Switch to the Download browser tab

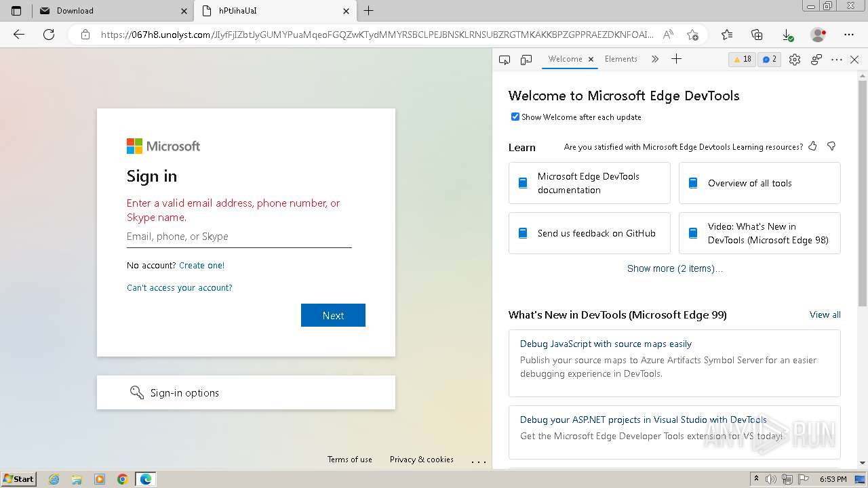[x=113, y=11]
